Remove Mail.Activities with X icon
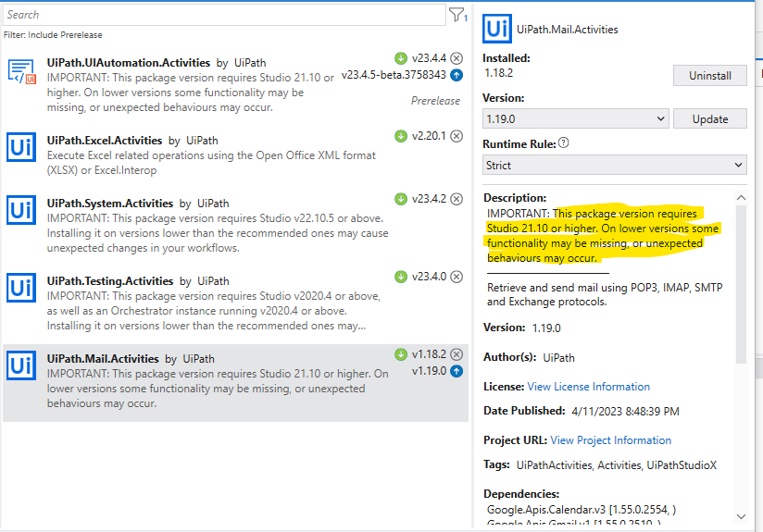 tap(457, 354)
